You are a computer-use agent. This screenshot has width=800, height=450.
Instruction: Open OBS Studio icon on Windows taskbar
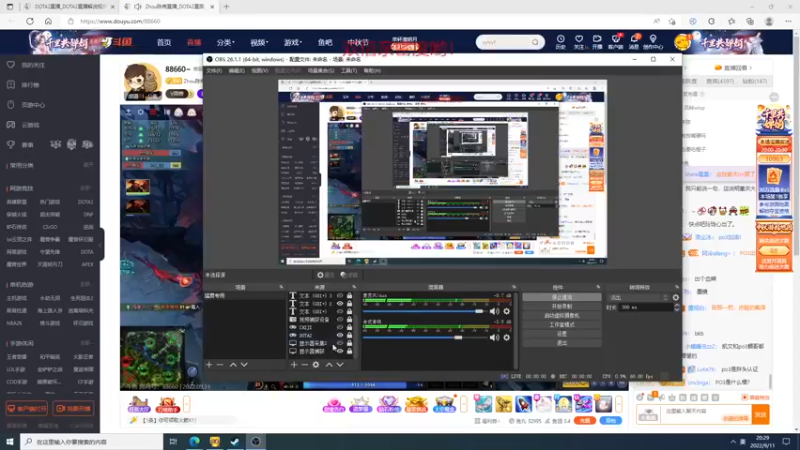(256, 441)
